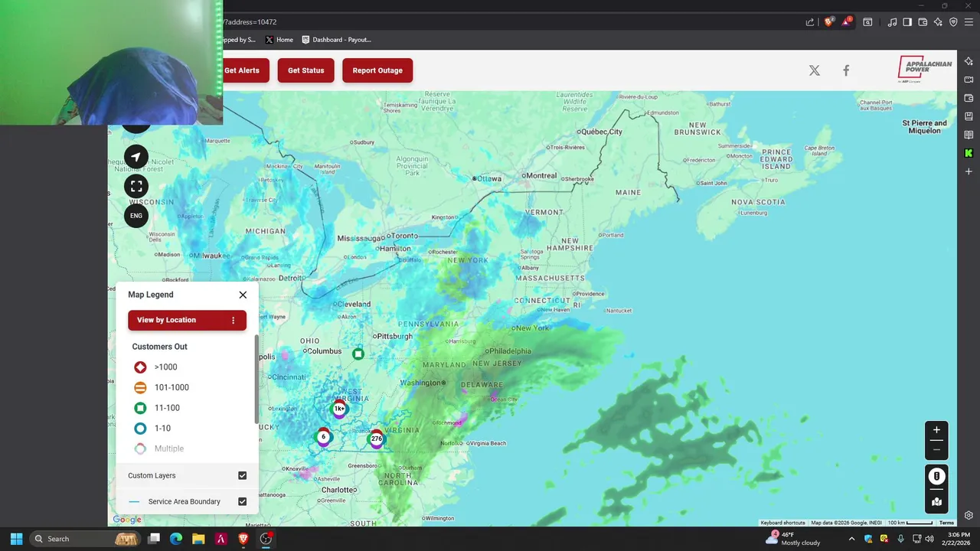
Task: Zoom in on the map
Action: (x=936, y=430)
